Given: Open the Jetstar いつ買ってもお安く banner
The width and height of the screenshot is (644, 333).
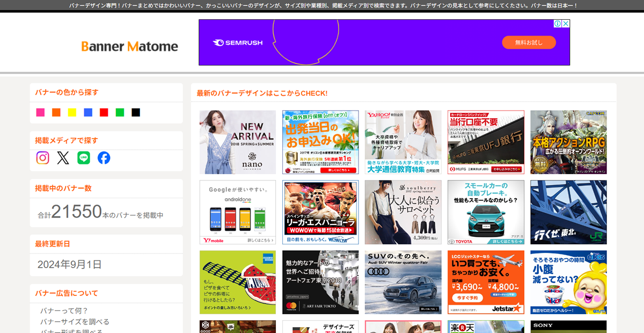Looking at the screenshot, I should pos(486,283).
